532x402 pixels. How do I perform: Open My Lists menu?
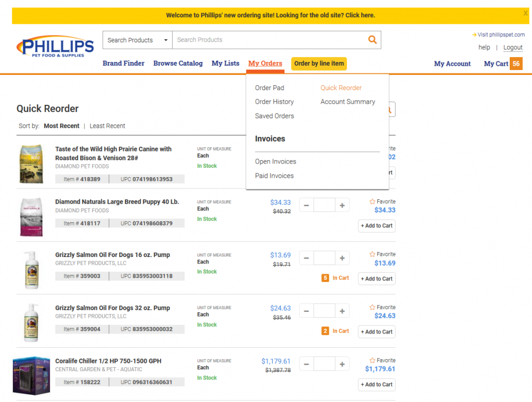pos(225,63)
